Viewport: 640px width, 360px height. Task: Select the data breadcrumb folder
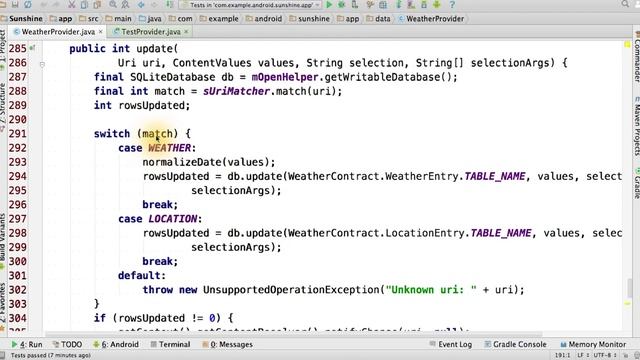click(x=378, y=19)
